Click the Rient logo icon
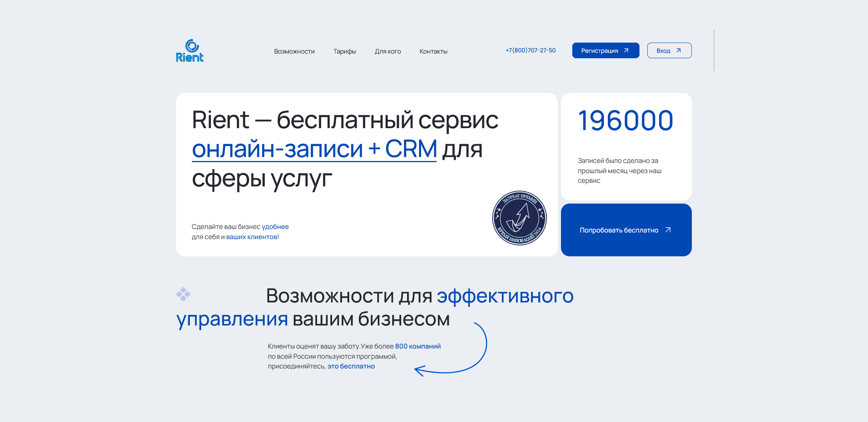The width and height of the screenshot is (868, 422). point(192,45)
